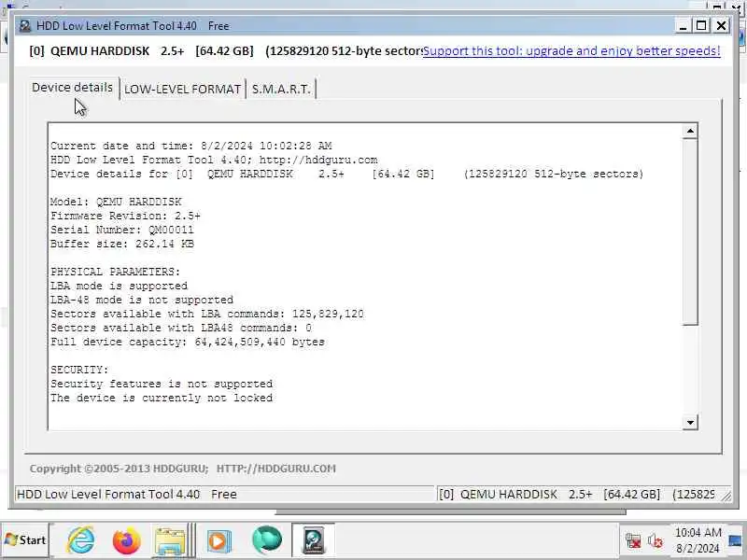Screen dimensions: 747x560
Task: Click the HDDGURU.COM copyright link
Action: click(275, 469)
